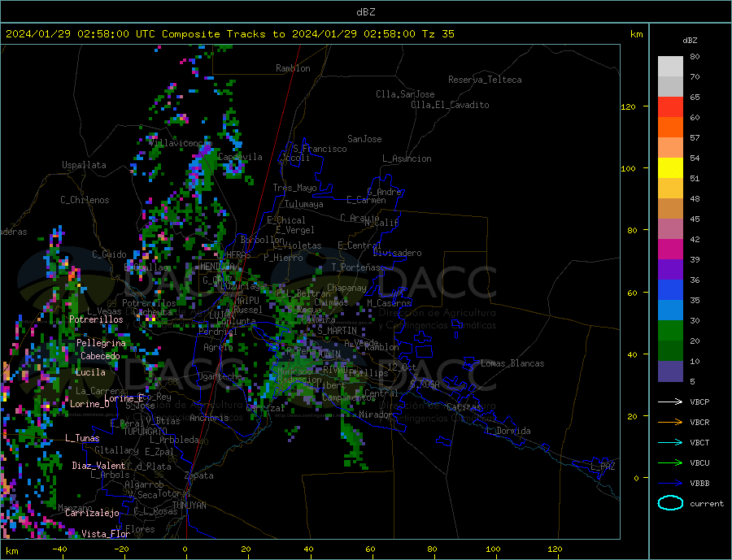Click the map label 'Vista_Flor'
This screenshot has width=732, height=560.
pos(106,534)
